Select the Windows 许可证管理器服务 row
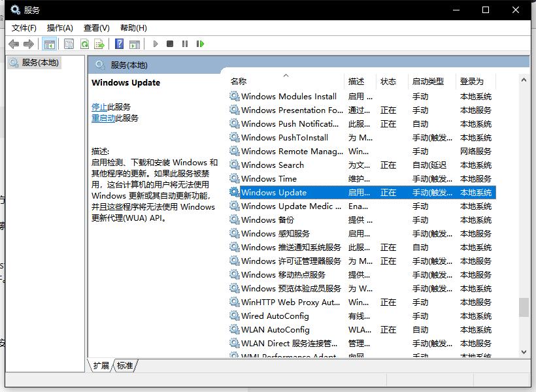536x392 pixels. click(362, 261)
